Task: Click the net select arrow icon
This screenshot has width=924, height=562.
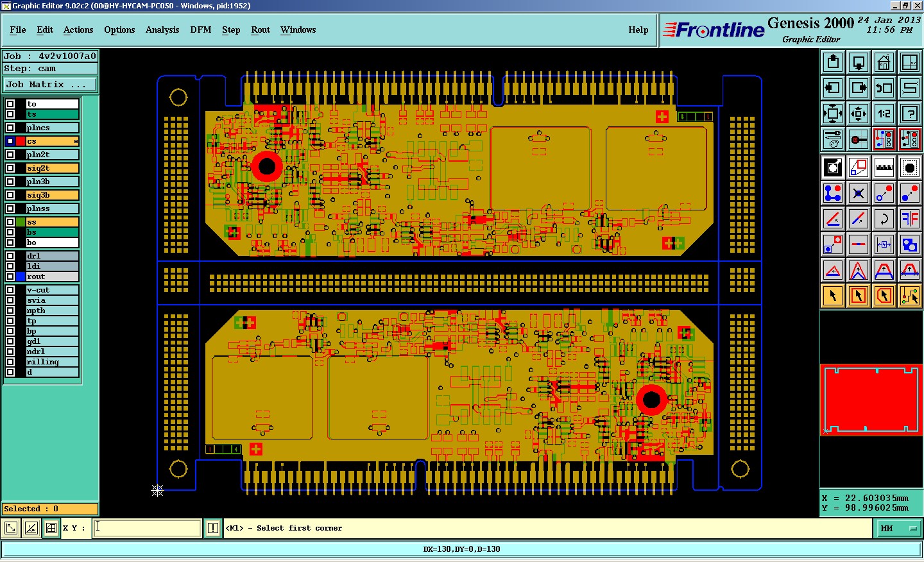Action: click(x=910, y=296)
